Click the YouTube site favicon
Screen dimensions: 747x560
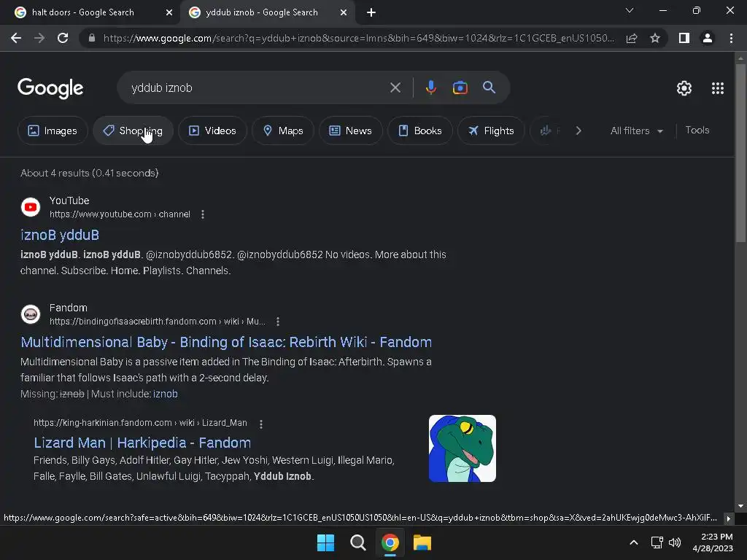31,207
